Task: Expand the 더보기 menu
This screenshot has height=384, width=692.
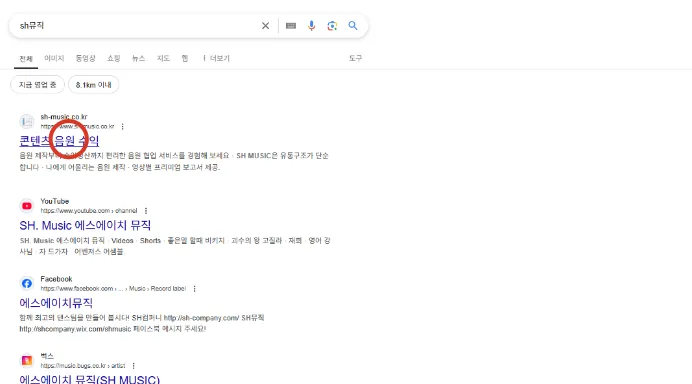Action: [216, 58]
